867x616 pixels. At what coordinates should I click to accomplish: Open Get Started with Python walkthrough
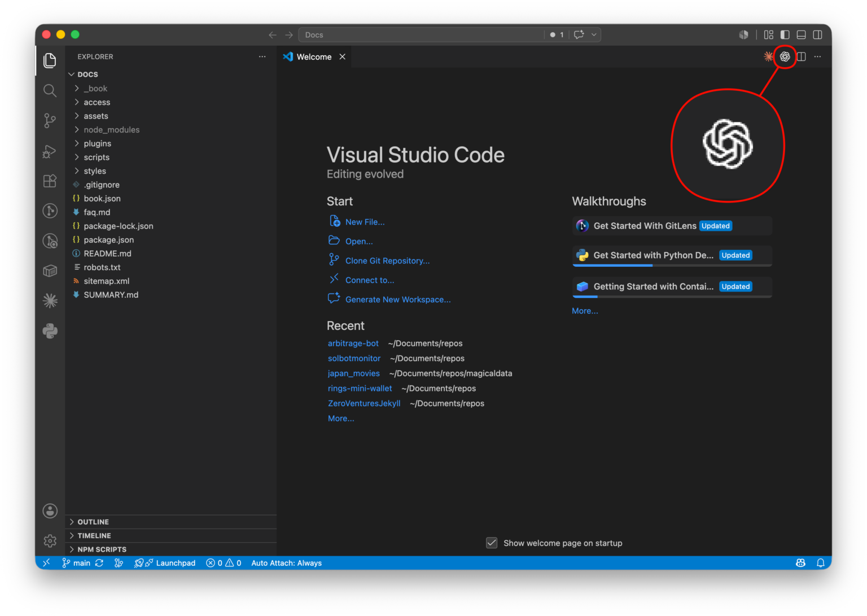click(x=672, y=255)
